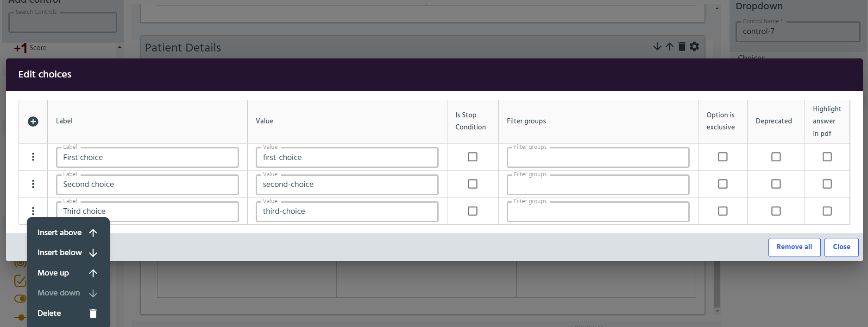Viewport: 868px width, 327px height.
Task: Choose Insert below from context menu
Action: pos(68,253)
